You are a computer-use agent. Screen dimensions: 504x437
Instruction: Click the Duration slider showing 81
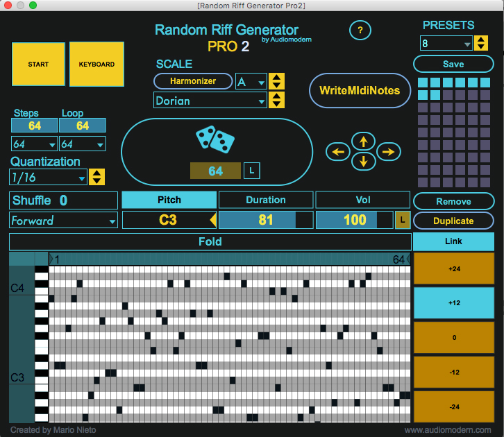pyautogui.click(x=266, y=220)
